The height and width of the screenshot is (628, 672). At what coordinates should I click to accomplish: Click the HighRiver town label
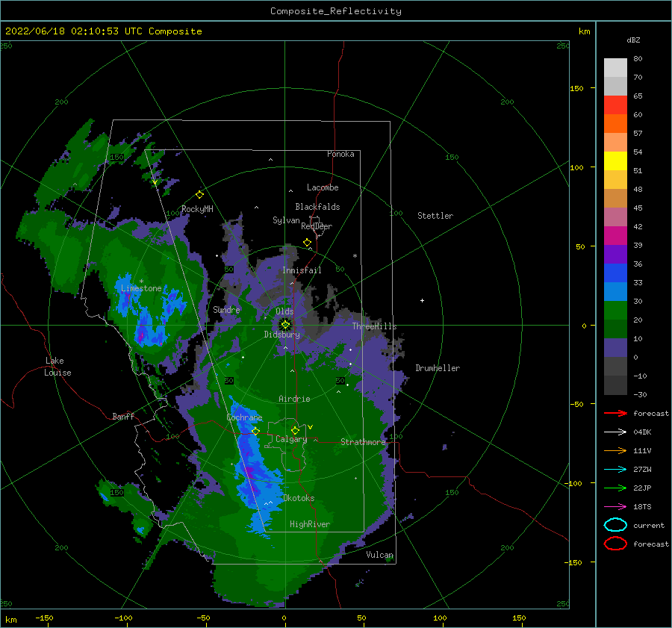pyautogui.click(x=309, y=524)
